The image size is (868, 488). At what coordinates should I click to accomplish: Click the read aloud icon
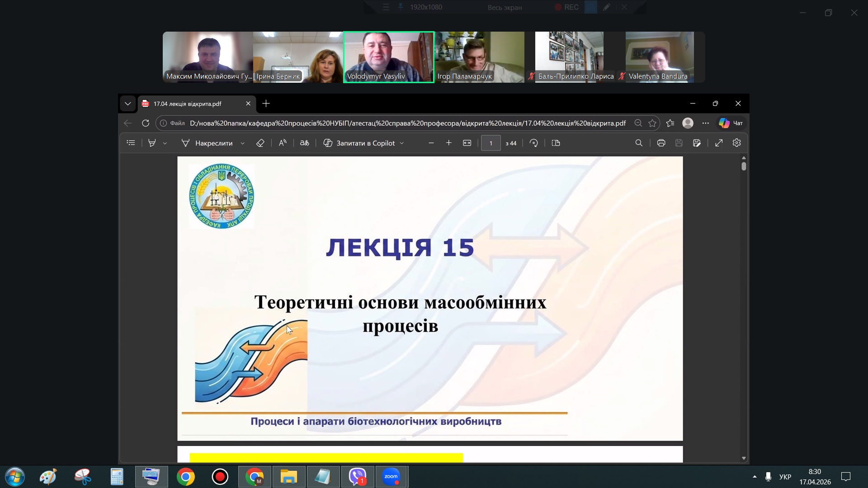283,143
